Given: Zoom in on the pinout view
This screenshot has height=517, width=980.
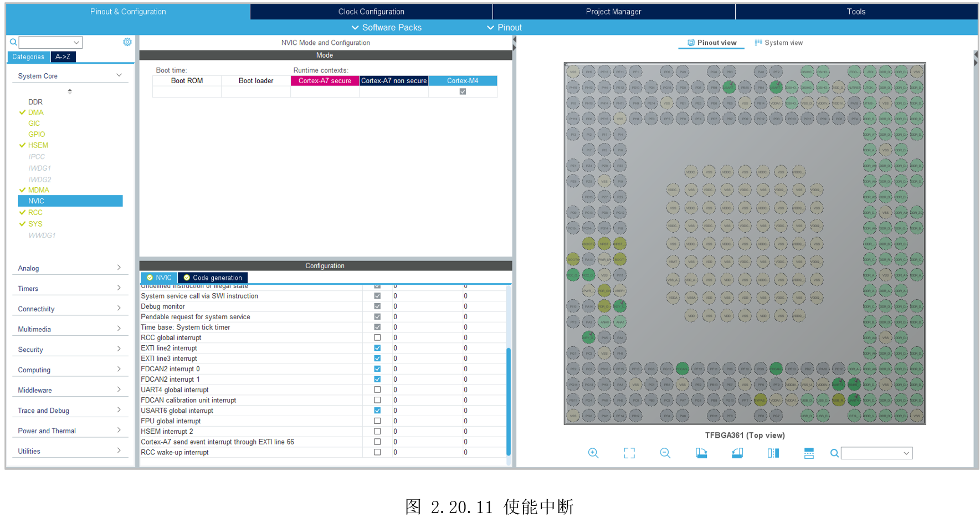Looking at the screenshot, I should click(593, 453).
